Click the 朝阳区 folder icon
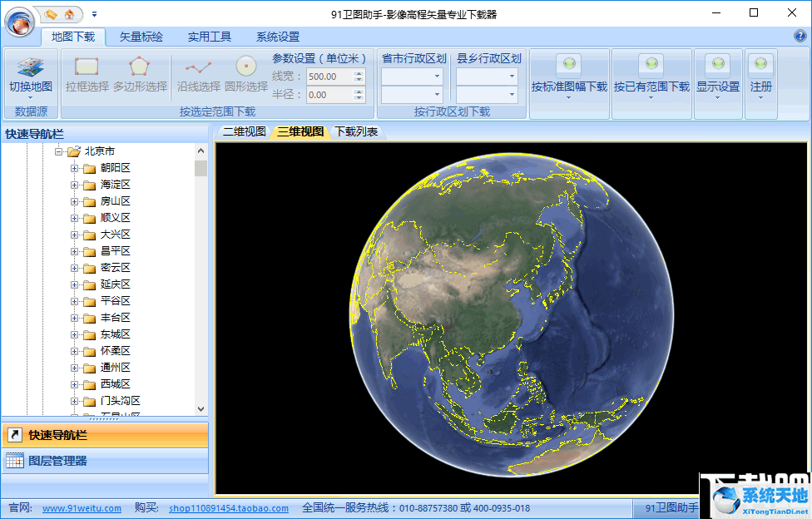Image resolution: width=812 pixels, height=519 pixels. (90, 168)
